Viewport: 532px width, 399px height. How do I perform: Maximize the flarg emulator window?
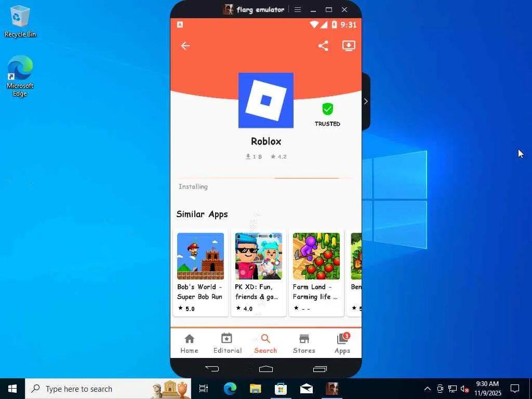click(329, 9)
